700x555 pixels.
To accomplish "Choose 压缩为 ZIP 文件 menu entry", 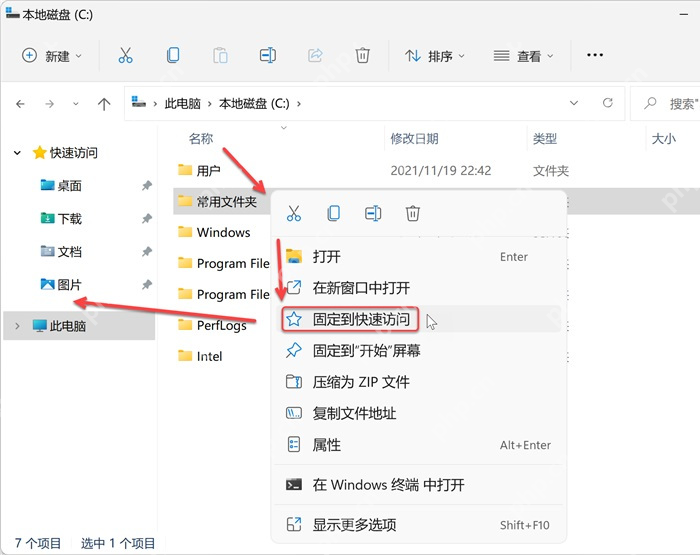I will pos(417,382).
